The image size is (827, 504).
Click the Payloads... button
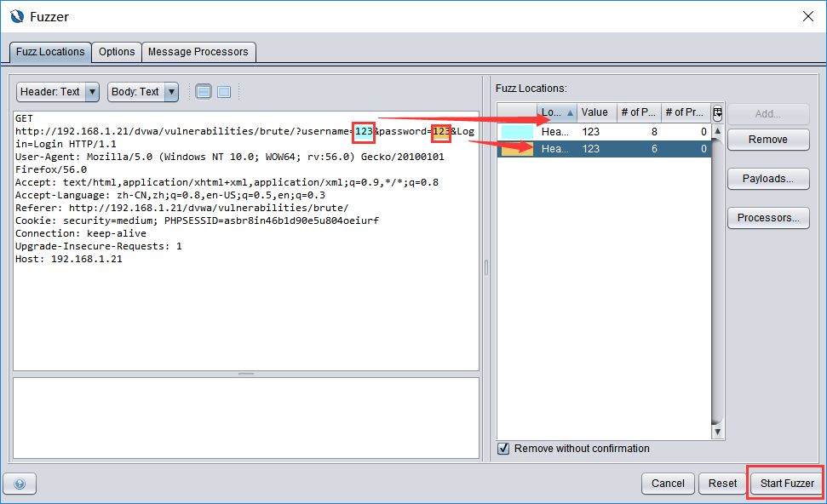[767, 179]
